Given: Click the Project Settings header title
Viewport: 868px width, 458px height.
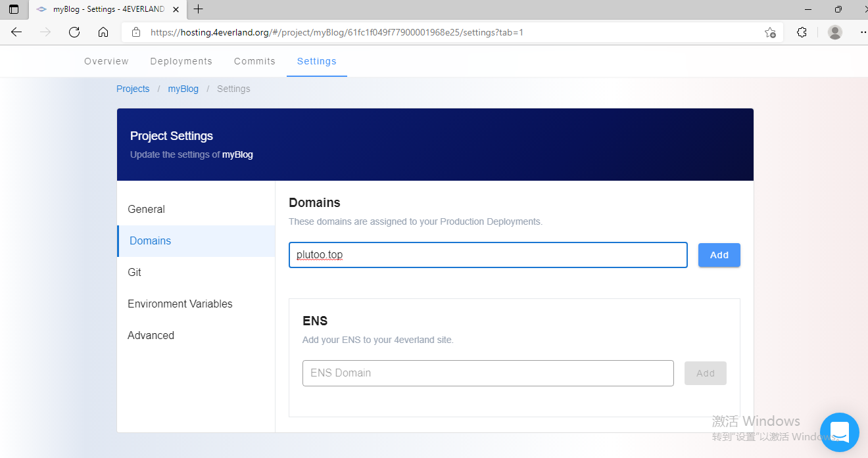Looking at the screenshot, I should (x=172, y=136).
